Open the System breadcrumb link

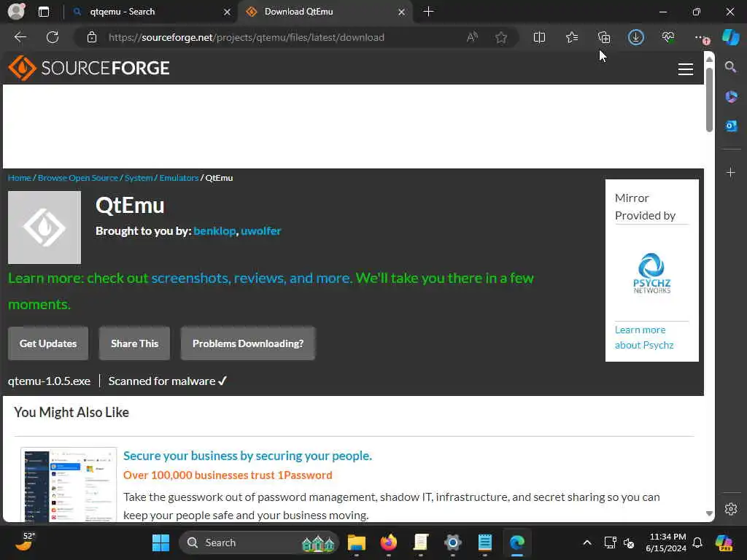tap(139, 178)
